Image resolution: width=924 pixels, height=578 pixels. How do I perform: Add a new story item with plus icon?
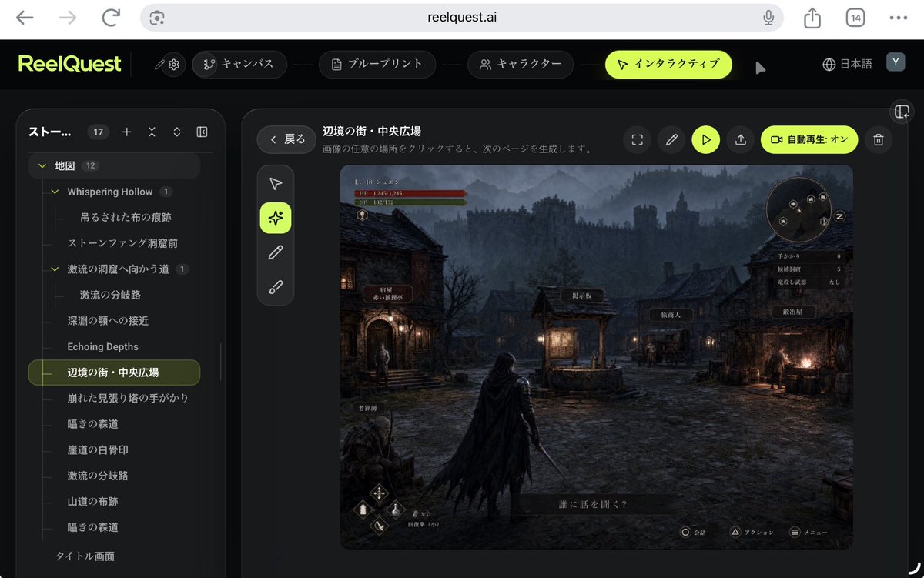click(x=127, y=132)
